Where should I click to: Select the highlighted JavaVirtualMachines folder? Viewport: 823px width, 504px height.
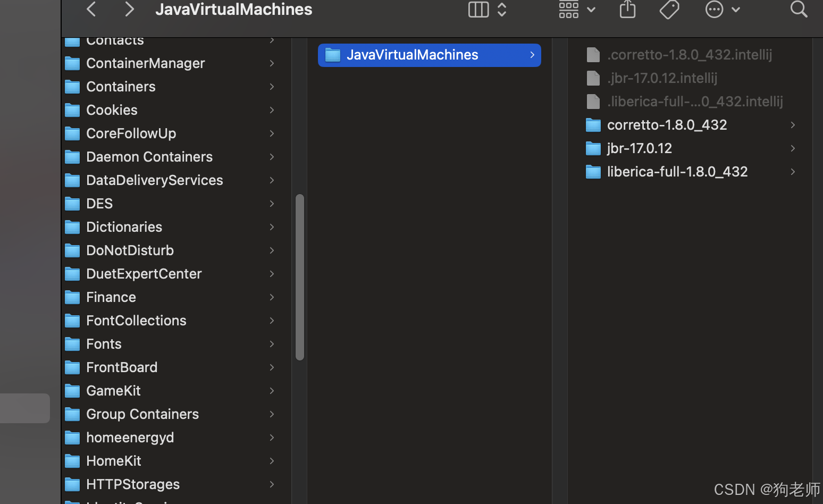412,55
